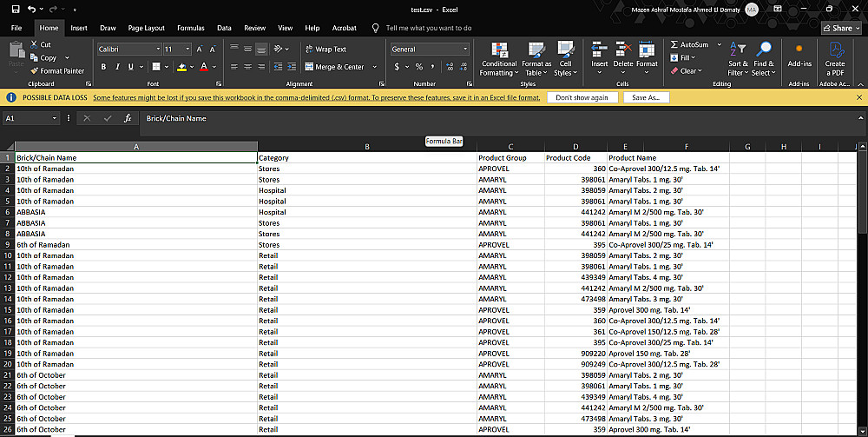This screenshot has width=868, height=437.
Task: Toggle bold formatting
Action: pos(103,67)
